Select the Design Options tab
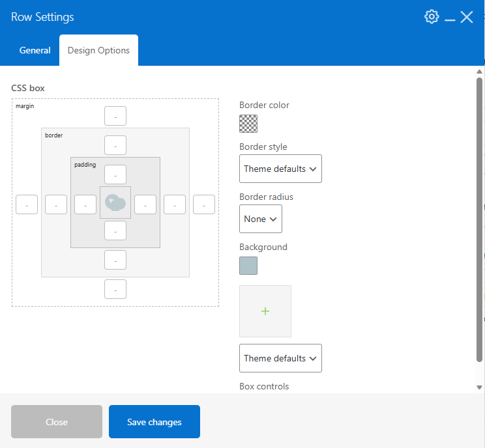 pos(98,50)
